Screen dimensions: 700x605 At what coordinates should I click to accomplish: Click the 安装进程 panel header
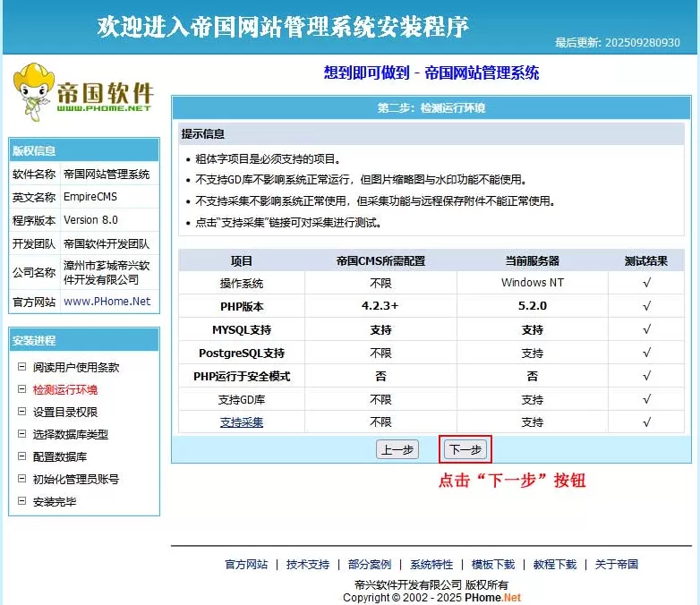tap(84, 340)
